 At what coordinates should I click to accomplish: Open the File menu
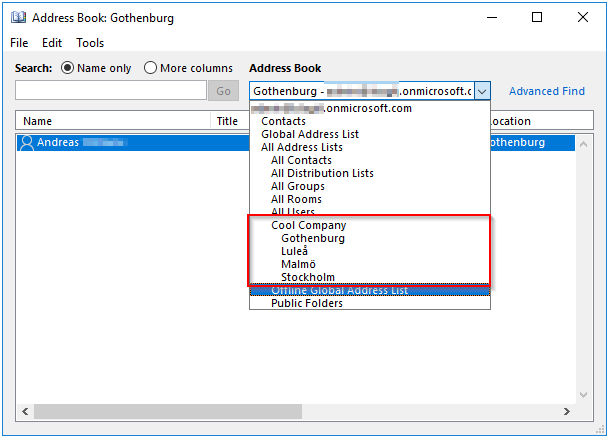19,43
